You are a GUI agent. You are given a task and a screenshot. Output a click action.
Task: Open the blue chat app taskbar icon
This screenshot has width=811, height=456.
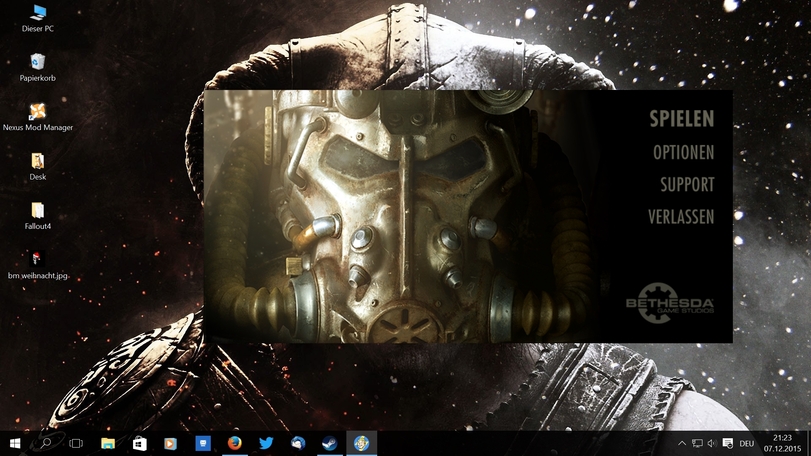click(203, 443)
